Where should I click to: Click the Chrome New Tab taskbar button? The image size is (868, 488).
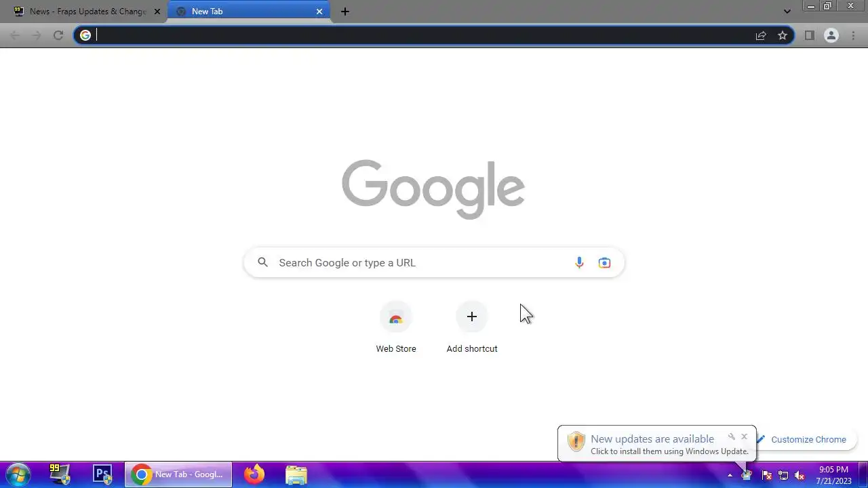[178, 474]
